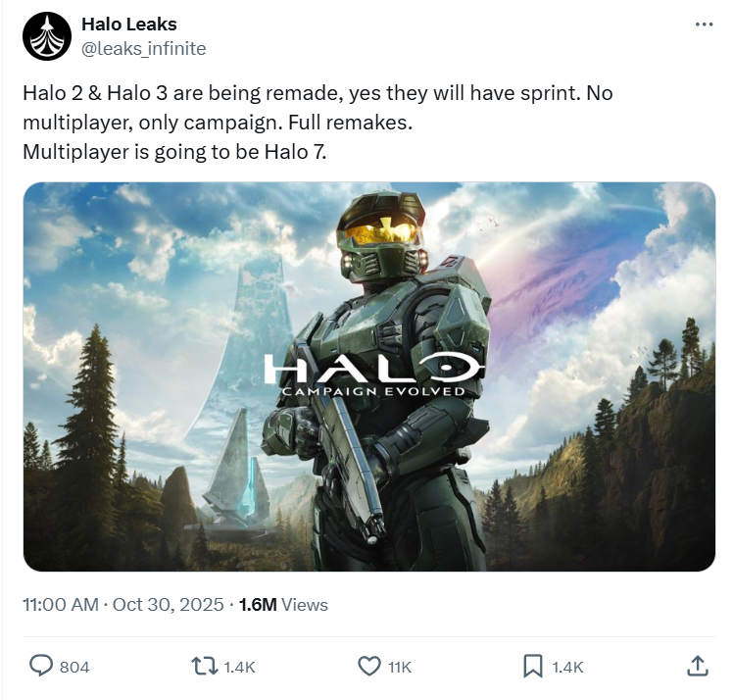Click Master Chief's helmet in the picture
Screen dimensions: 733x700
[382, 233]
